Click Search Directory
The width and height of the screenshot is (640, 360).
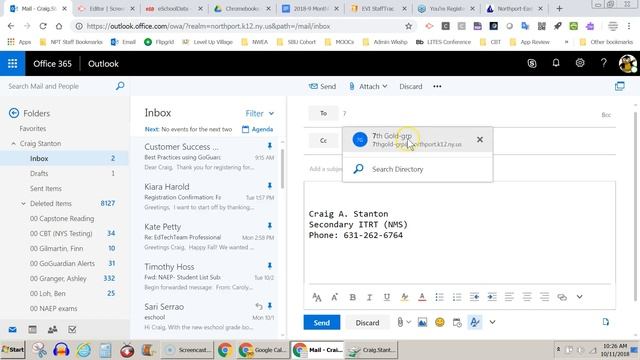417,169
